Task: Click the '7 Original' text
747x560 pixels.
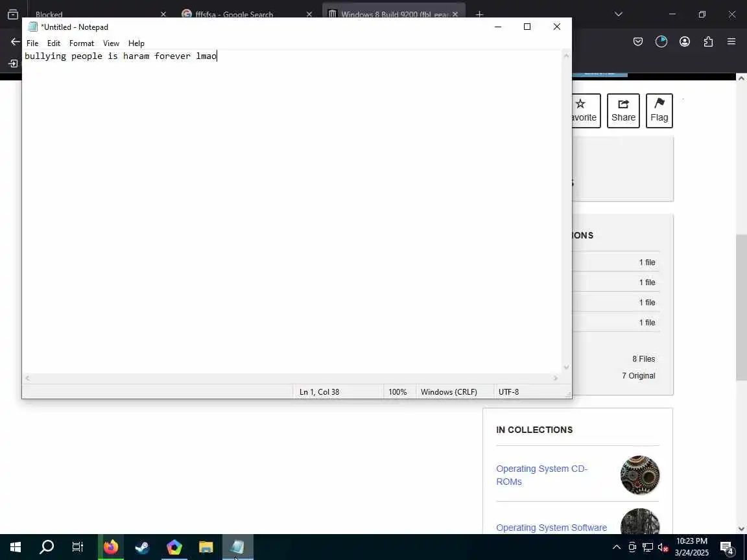Action: (638, 376)
